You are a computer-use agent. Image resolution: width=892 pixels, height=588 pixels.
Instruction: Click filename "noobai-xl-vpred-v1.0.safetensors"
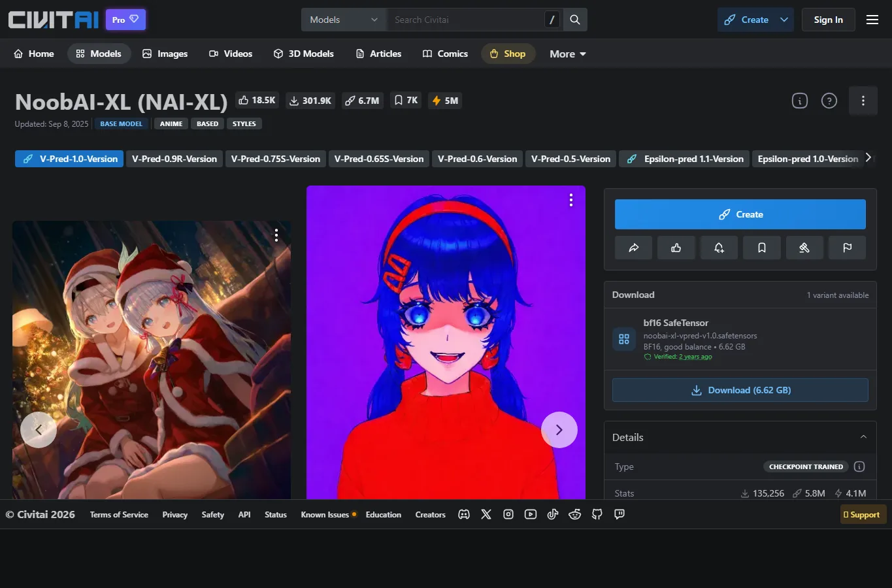[x=700, y=336]
